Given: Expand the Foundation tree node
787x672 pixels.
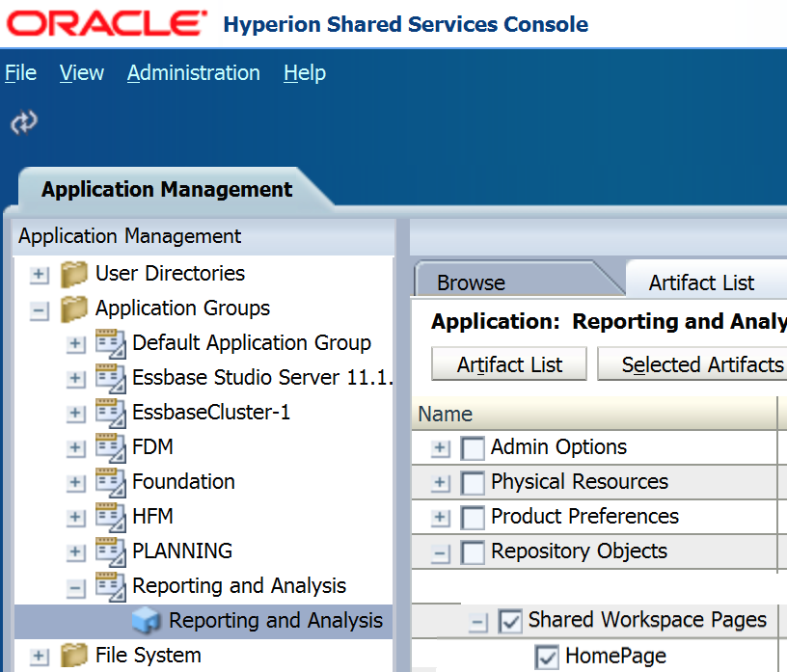Looking at the screenshot, I should click(75, 483).
